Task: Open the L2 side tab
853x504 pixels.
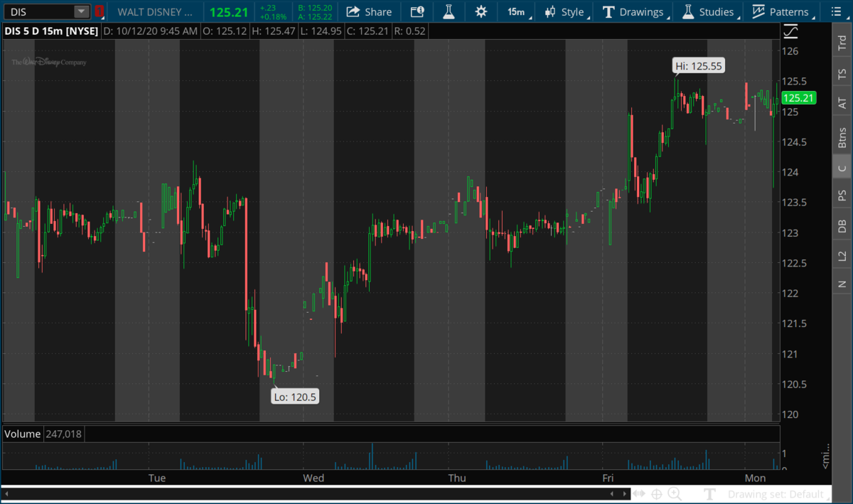Action: (842, 255)
